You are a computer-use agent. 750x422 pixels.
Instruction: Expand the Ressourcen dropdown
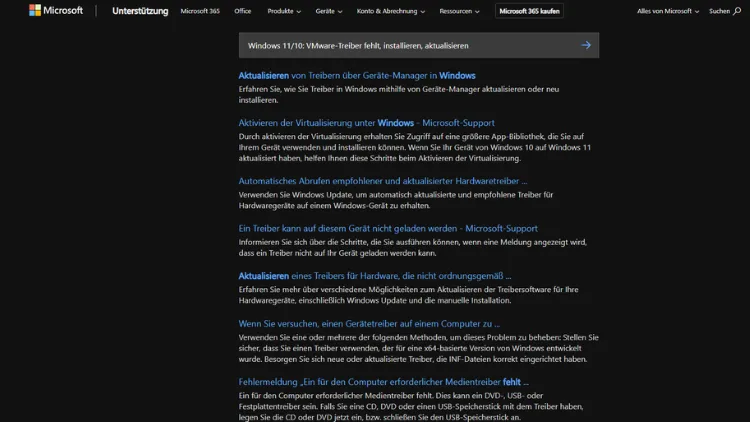pos(459,11)
